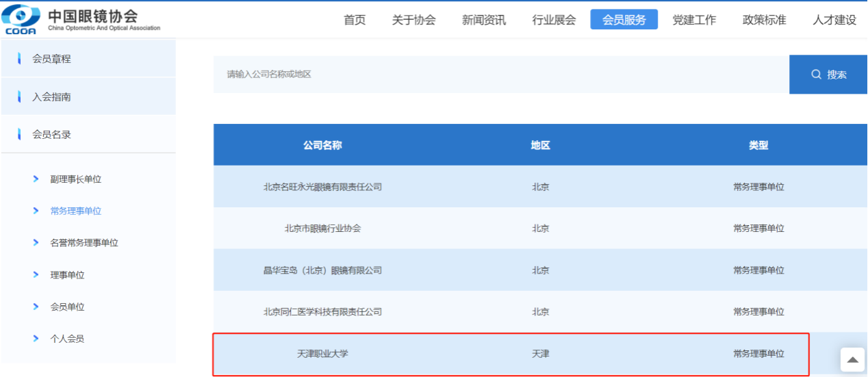Select the 会员服务 navigation tab

pos(624,20)
